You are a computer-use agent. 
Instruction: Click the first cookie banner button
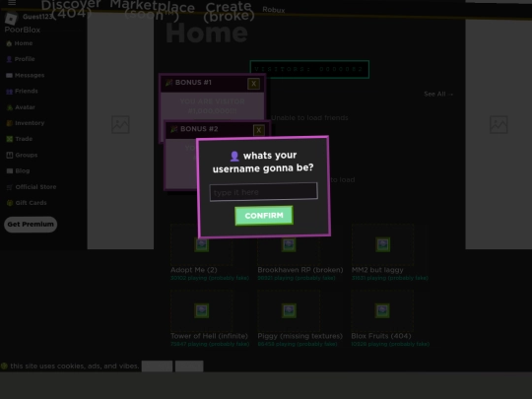tap(157, 366)
